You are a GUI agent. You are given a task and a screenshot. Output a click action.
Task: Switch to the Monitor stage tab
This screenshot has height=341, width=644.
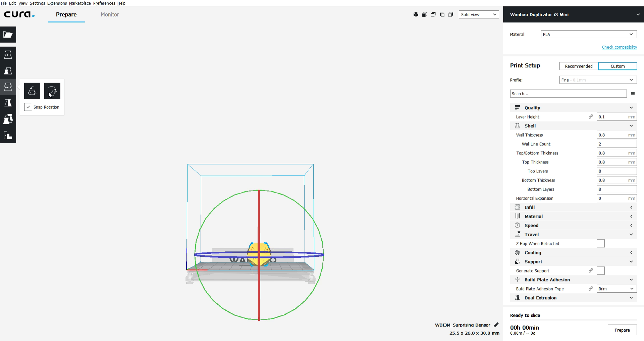click(110, 14)
